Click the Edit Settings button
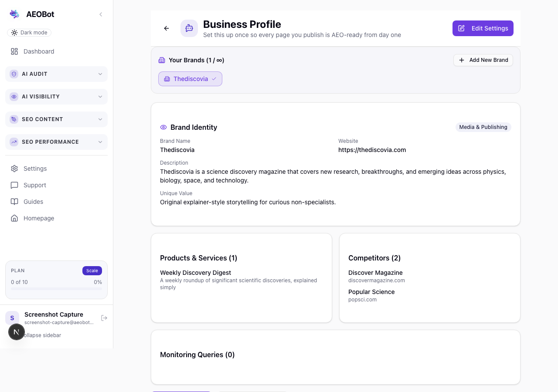Screen dimensions: 558x392 pyautogui.click(x=483, y=28)
